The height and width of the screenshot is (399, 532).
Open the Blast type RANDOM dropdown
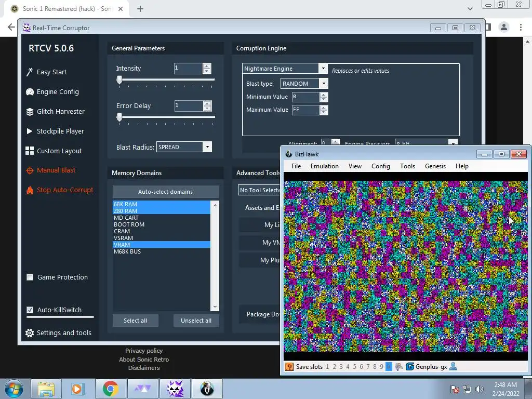[324, 84]
